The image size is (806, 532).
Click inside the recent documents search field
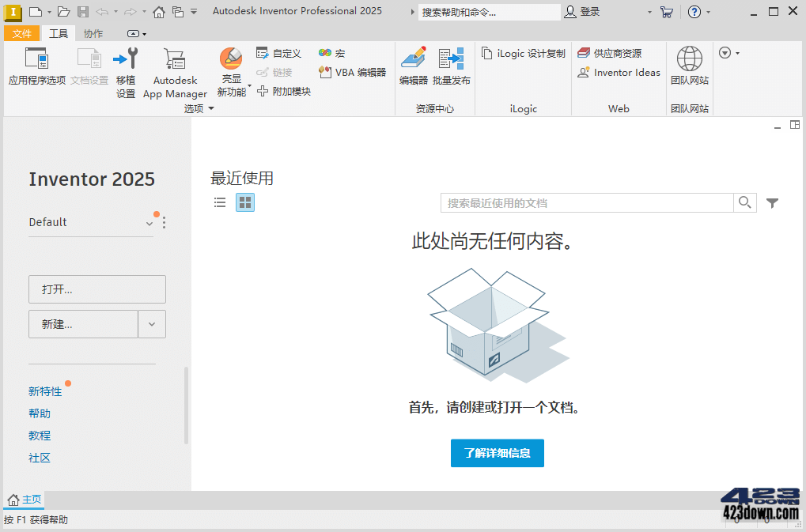pos(585,202)
